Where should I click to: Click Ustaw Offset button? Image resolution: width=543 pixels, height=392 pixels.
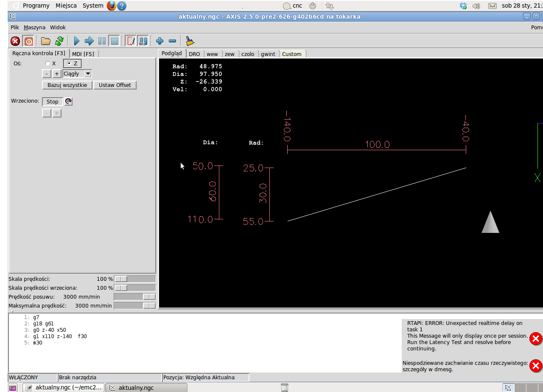[x=115, y=85]
